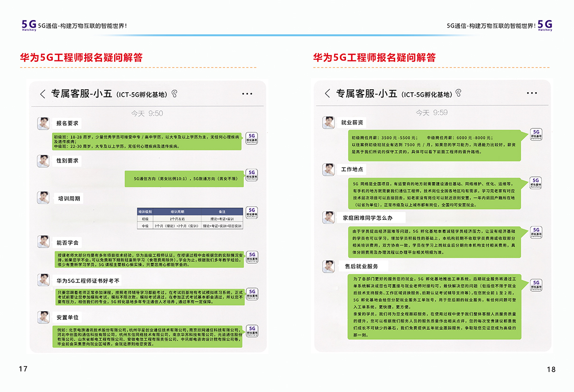The image size is (574, 392).
Task: Click the 5G Hatchery logo above page 18
Action: pos(545,25)
